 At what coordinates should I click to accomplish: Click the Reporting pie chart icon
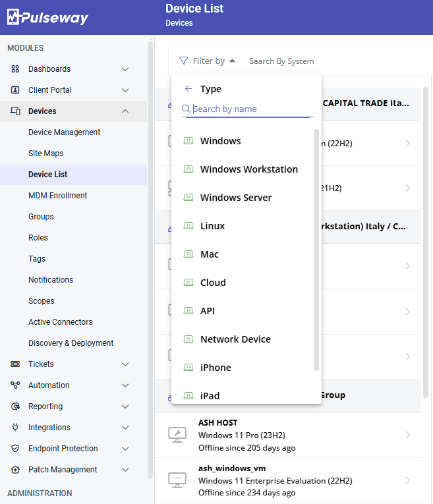point(15,406)
